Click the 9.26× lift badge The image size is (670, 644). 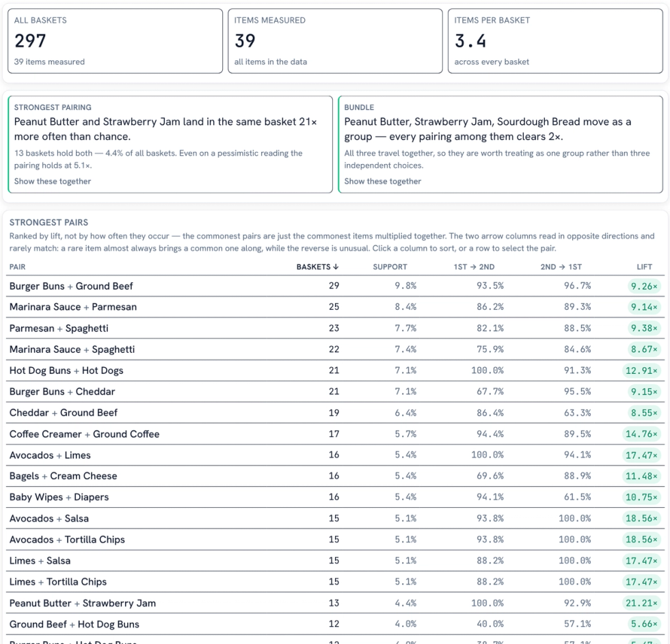point(644,286)
